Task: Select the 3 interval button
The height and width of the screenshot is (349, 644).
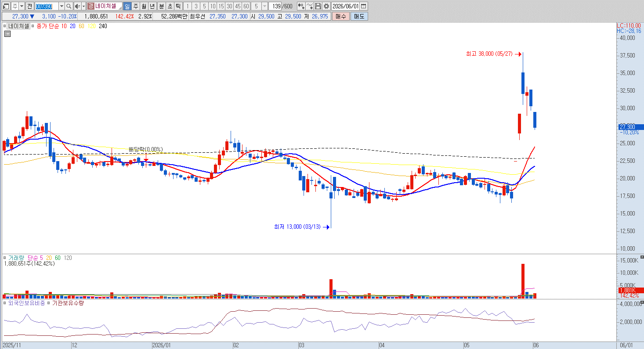Action: 196,6
